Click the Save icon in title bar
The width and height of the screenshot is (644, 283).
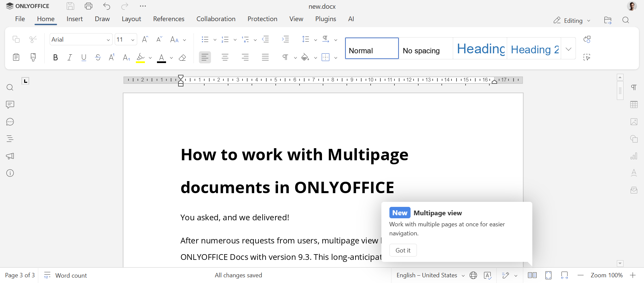pyautogui.click(x=70, y=6)
